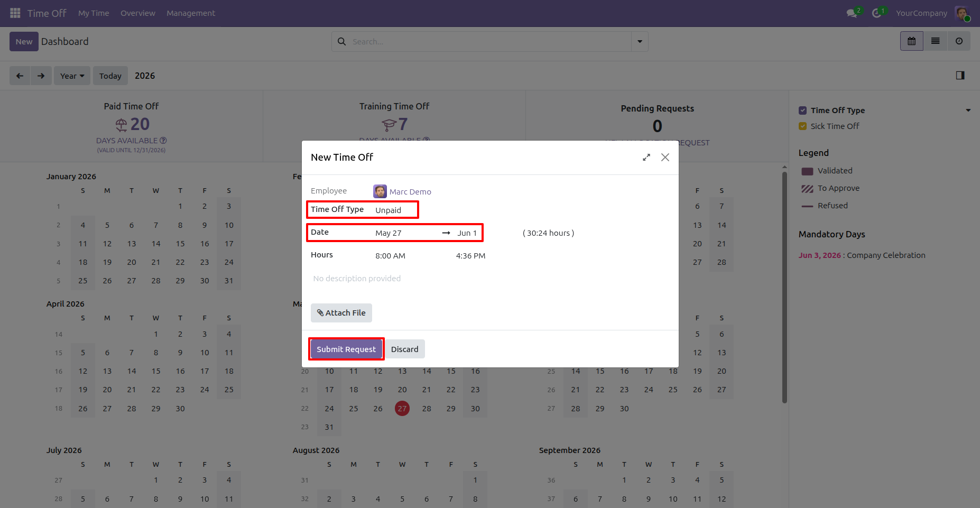Click the description text area

(490, 279)
